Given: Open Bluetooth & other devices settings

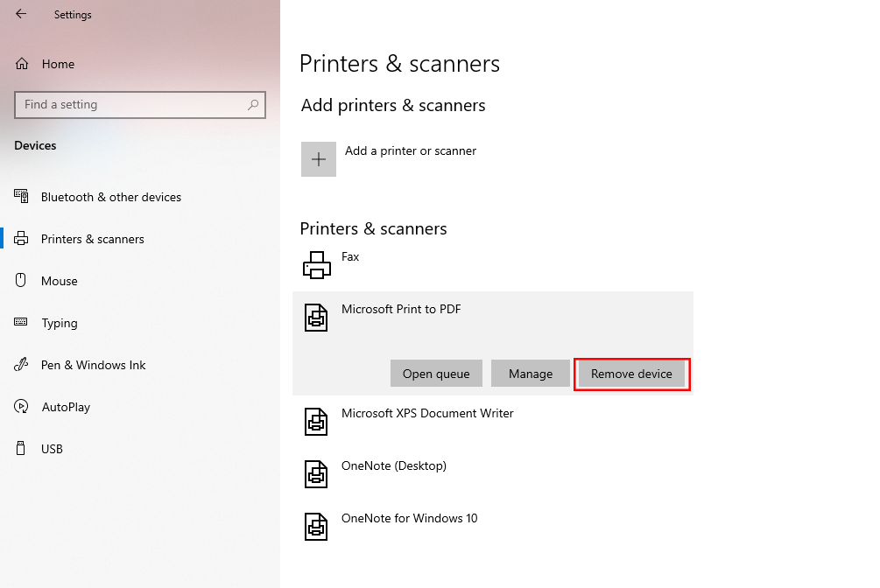Looking at the screenshot, I should pyautogui.click(x=110, y=197).
